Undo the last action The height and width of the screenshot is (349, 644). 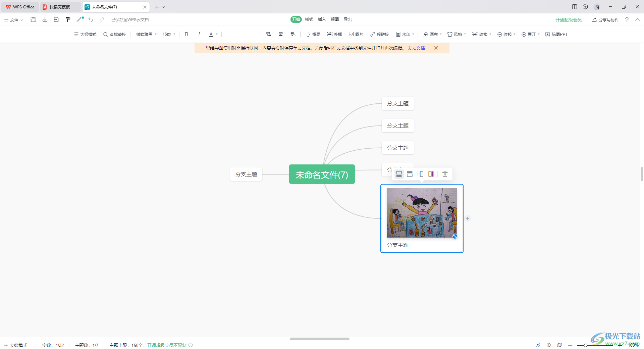pyautogui.click(x=91, y=19)
